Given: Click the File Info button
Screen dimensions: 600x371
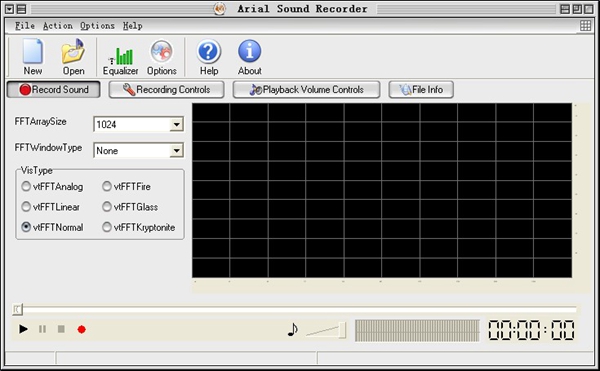Looking at the screenshot, I should [421, 89].
